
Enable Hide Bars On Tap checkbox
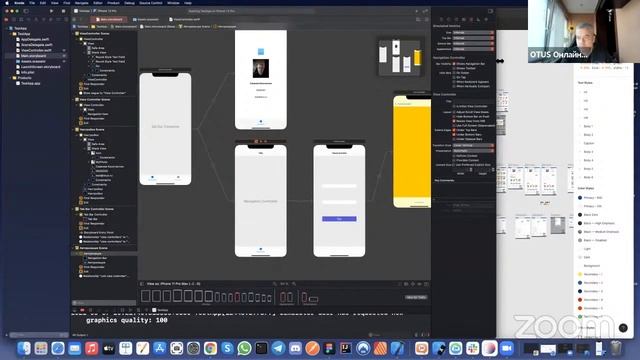454,77
